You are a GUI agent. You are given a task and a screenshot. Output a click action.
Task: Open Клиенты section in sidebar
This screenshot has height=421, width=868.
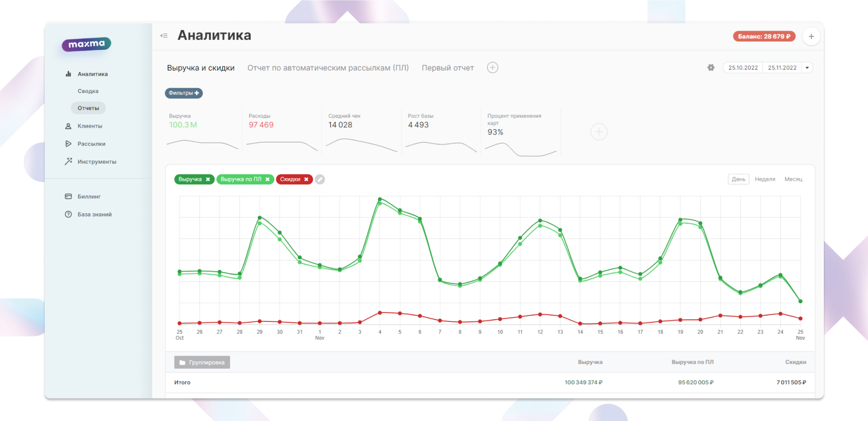coord(89,126)
